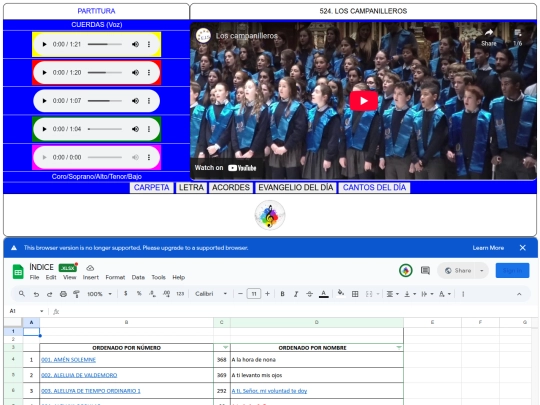Open the File menu
Screen dimensions: 540x405
34,277
